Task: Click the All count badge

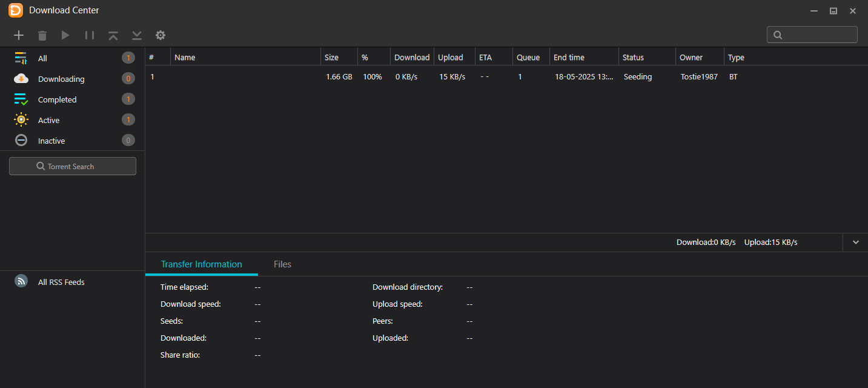Action: [x=128, y=58]
